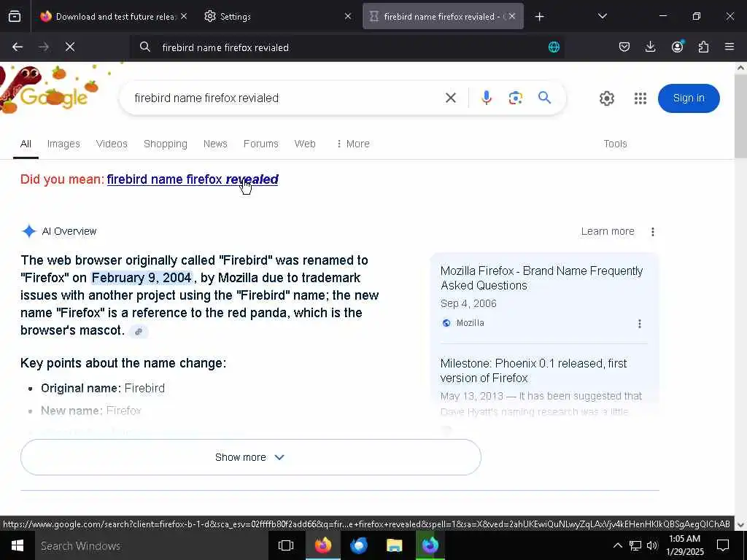Screen dimensions: 747x560
Task: Close the firebird name firefox revialed tab
Action: click(x=512, y=16)
